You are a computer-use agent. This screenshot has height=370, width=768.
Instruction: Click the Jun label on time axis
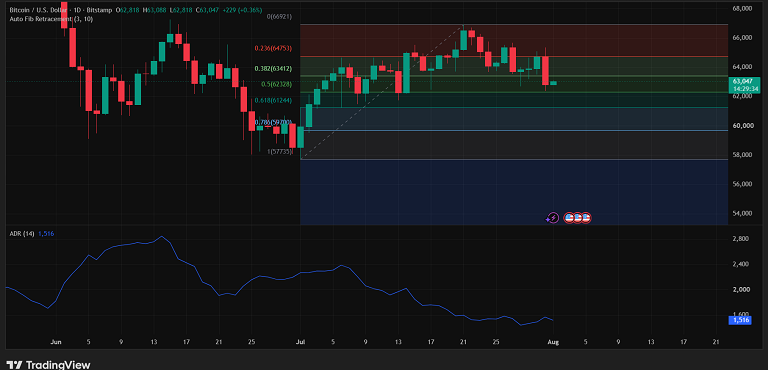[x=56, y=342]
